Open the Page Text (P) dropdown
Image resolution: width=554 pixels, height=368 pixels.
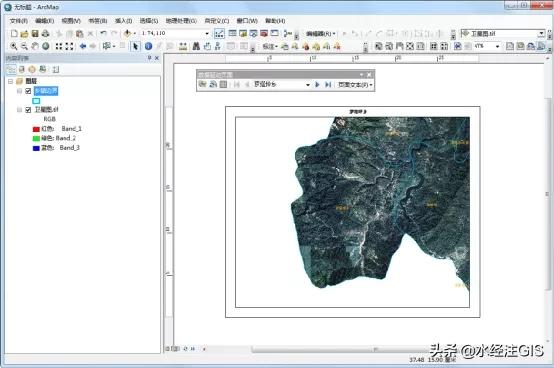click(x=355, y=85)
